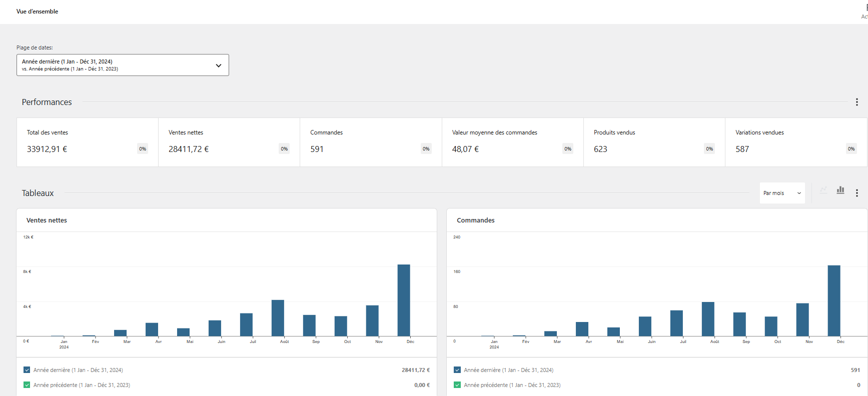View the Commandes performance card
The width and height of the screenshot is (868, 396).
tap(371, 142)
